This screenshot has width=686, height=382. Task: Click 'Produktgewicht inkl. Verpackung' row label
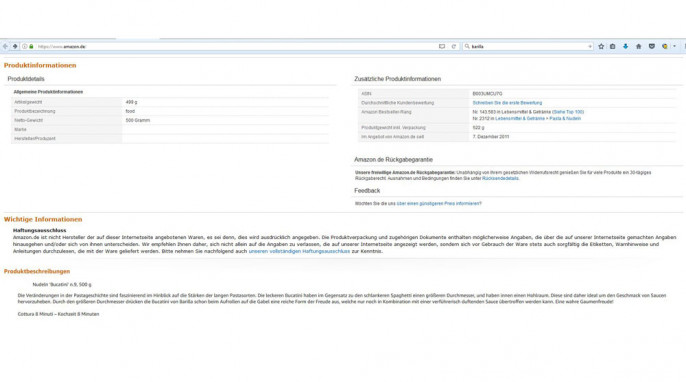393,128
